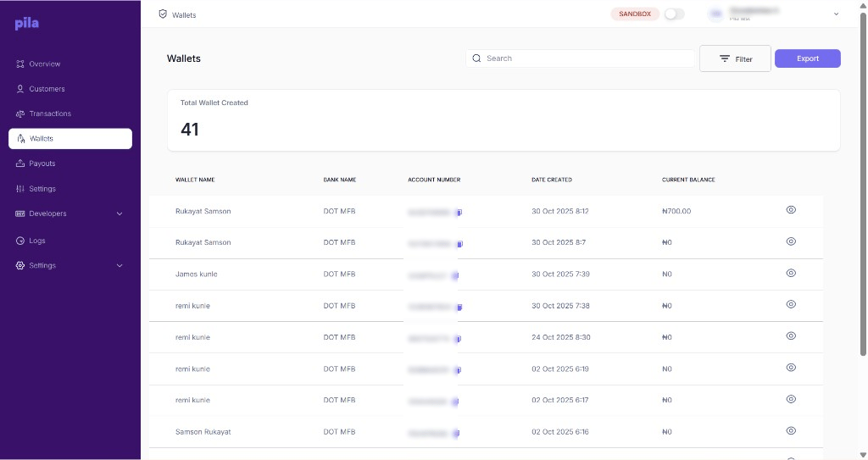View remi kunle 6:19 wallet eye icon
Screen dimensions: 868x460
(791, 368)
